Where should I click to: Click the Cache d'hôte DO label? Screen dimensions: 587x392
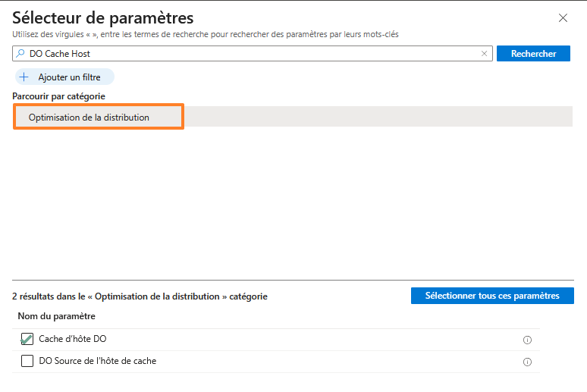click(73, 339)
